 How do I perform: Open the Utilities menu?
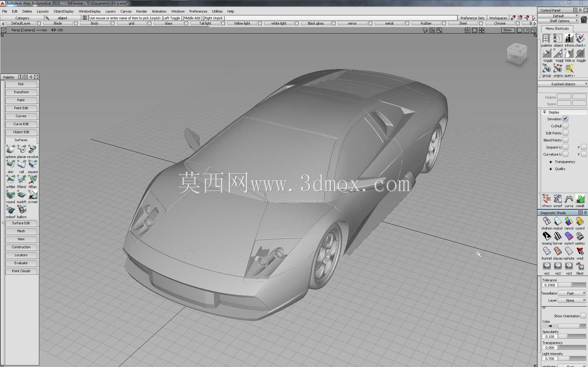pyautogui.click(x=217, y=11)
